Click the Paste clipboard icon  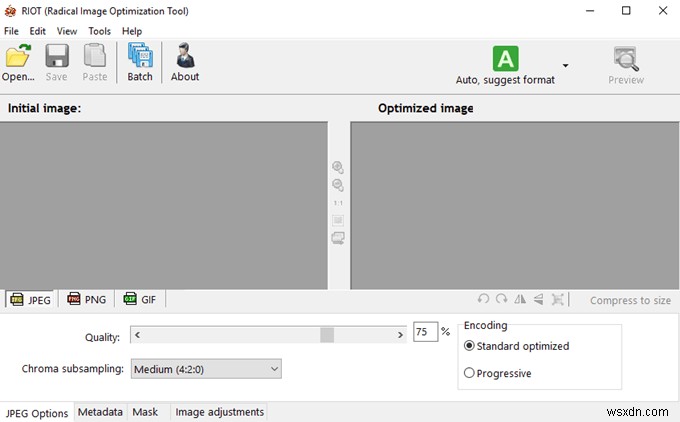pyautogui.click(x=95, y=56)
